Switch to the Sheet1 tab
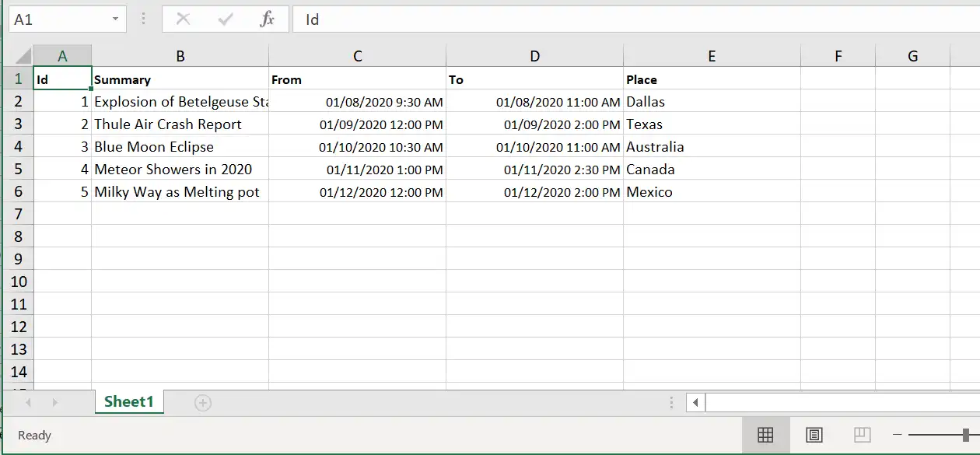Image resolution: width=980 pixels, height=455 pixels. coord(129,401)
